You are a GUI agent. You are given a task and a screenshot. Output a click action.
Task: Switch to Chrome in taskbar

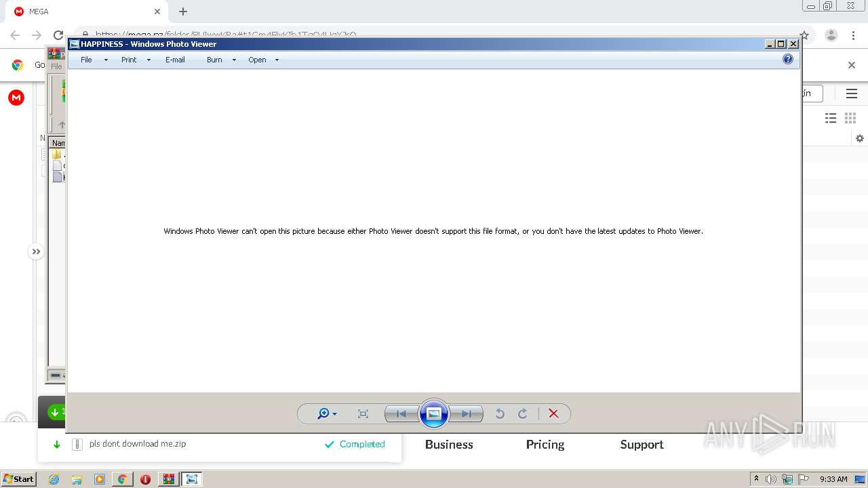(x=123, y=479)
